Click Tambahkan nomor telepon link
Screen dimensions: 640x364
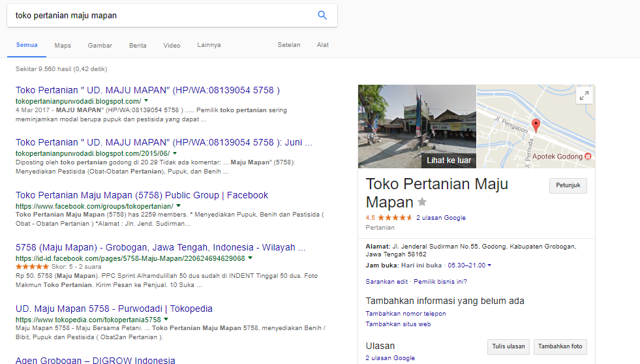406,313
